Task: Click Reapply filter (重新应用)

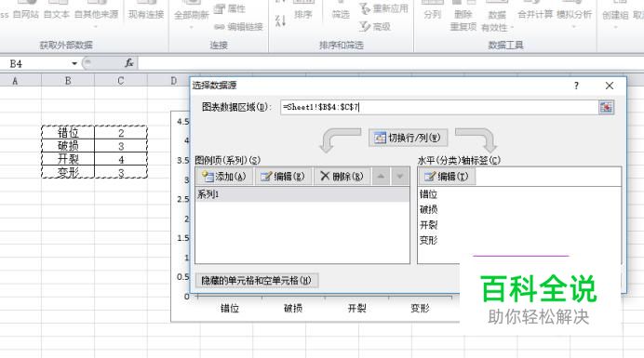Action: pyautogui.click(x=383, y=8)
